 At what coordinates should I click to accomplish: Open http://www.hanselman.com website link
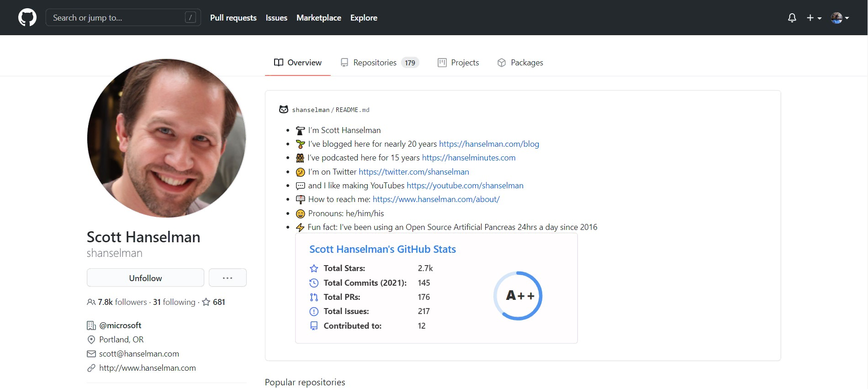click(148, 368)
